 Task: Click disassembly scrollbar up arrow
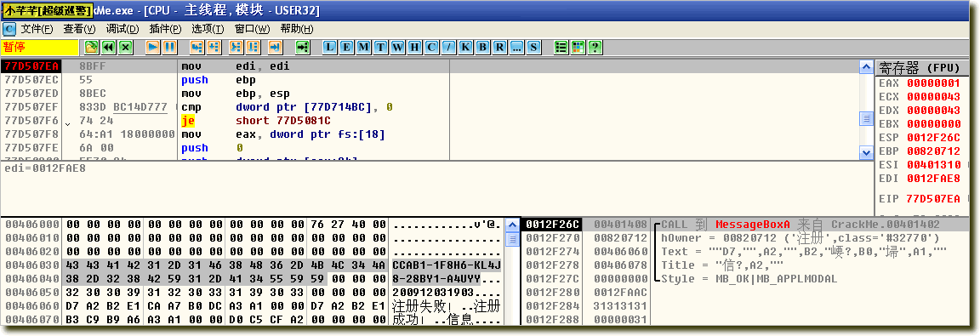866,66
